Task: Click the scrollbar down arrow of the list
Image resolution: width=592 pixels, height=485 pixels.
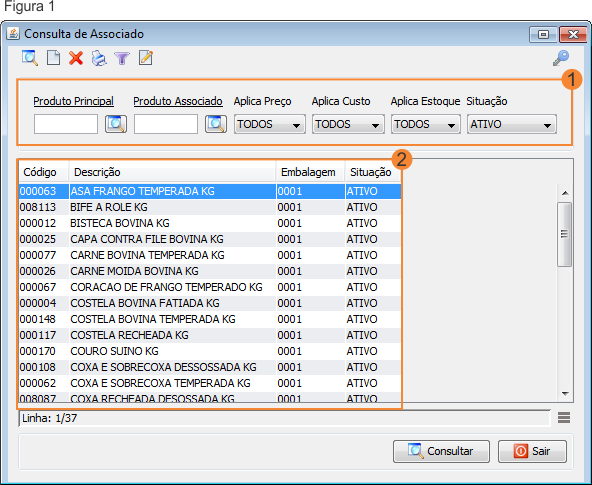Action: [565, 394]
